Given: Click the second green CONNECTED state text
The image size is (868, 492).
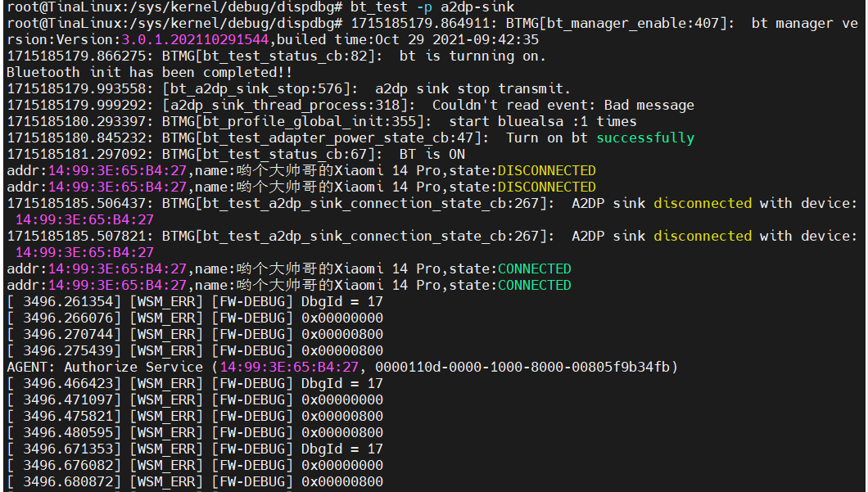Looking at the screenshot, I should (535, 285).
